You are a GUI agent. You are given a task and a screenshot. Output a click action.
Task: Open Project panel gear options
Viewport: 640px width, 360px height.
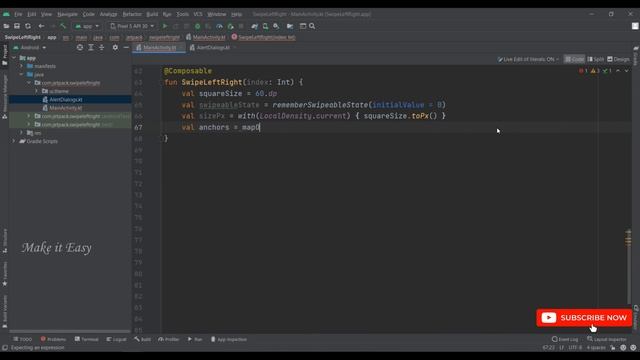115,48
